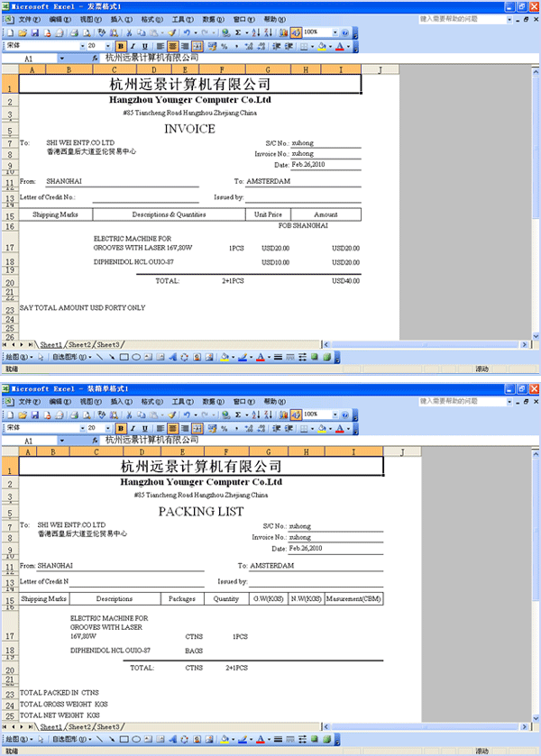Click Cut scissors icon in invoice window
Viewport: 541px width, 756px height.
(129, 32)
